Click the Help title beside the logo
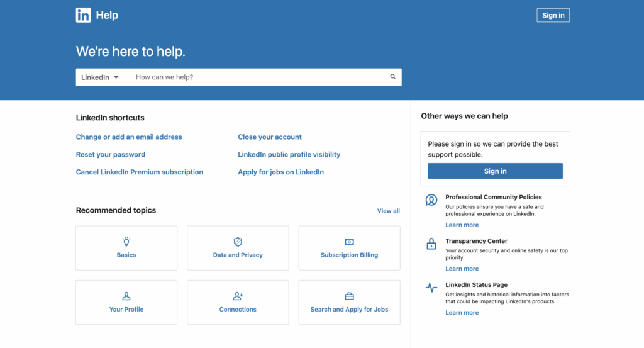This screenshot has width=644, height=348. coord(107,15)
